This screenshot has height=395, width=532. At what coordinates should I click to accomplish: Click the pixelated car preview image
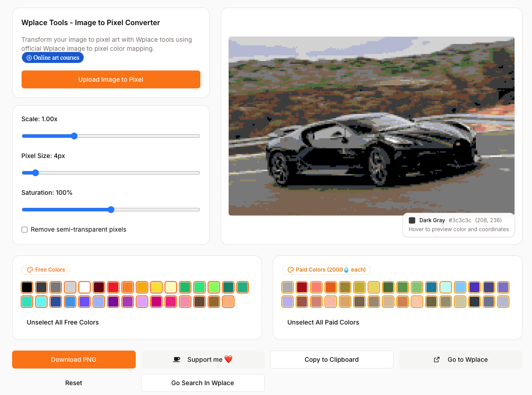[x=371, y=126]
